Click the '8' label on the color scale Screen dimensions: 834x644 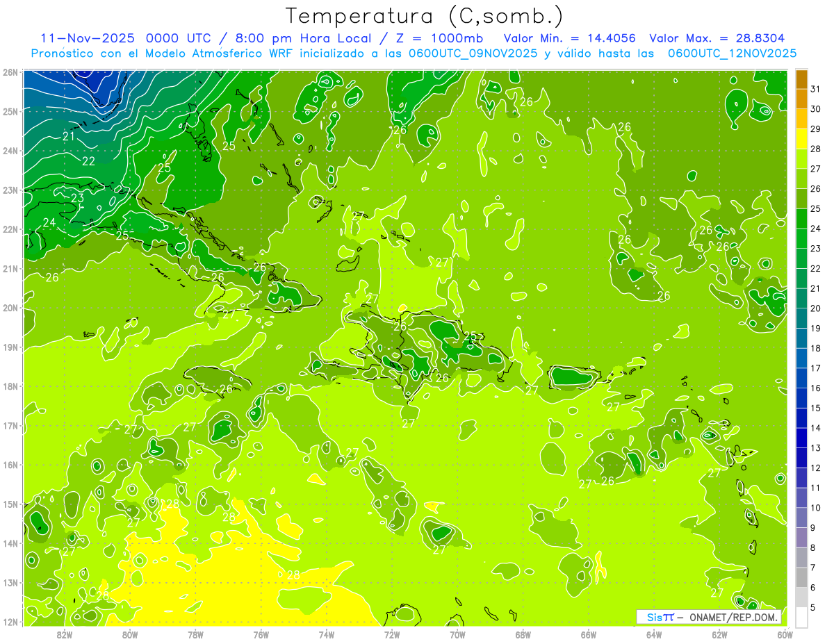(x=813, y=547)
